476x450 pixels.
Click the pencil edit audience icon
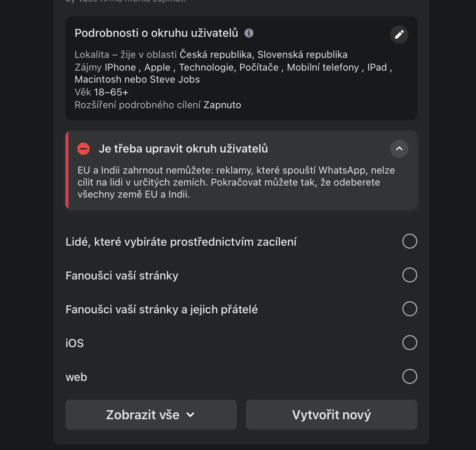(x=399, y=35)
